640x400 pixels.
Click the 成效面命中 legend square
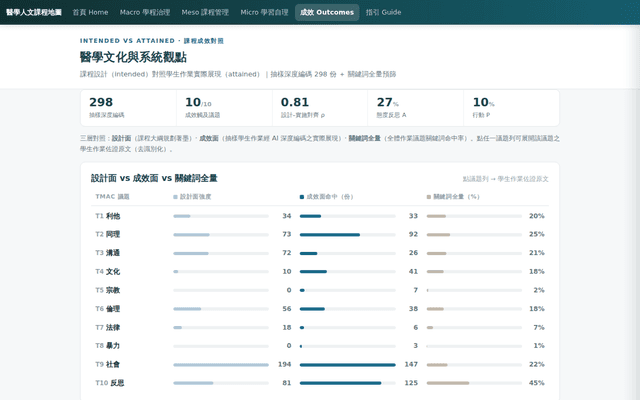[x=302, y=197]
